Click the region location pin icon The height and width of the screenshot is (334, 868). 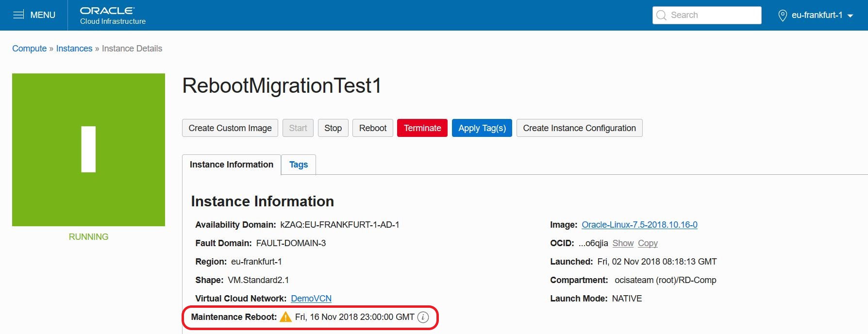pyautogui.click(x=783, y=16)
